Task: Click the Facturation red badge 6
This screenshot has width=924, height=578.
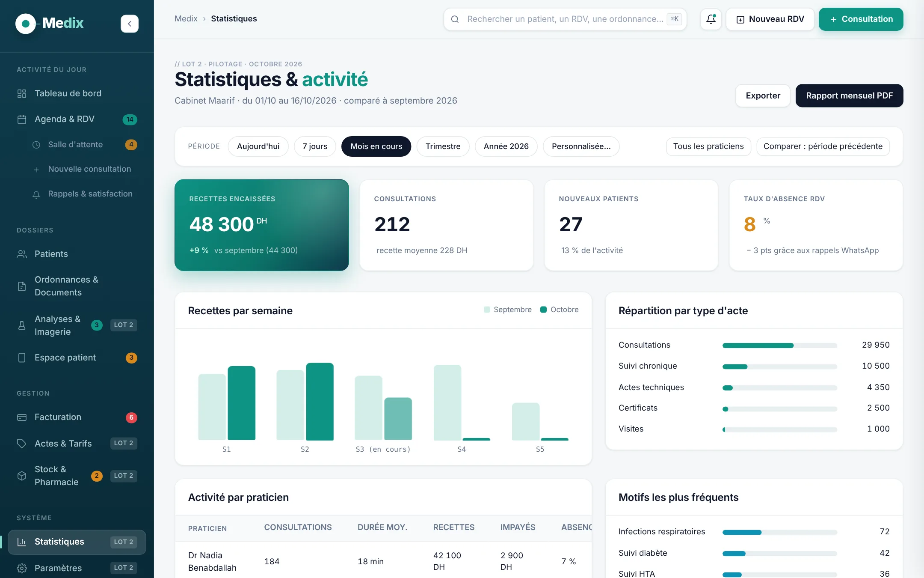Action: 131,417
